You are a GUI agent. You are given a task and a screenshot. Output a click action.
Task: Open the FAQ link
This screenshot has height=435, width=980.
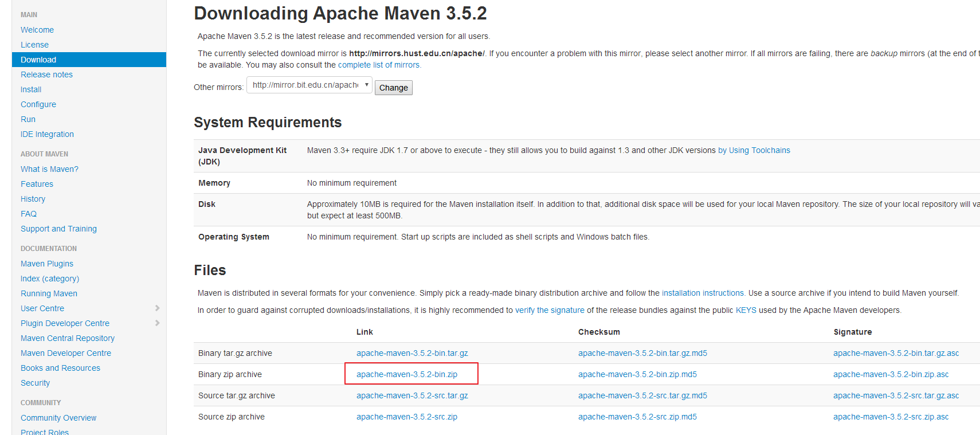(x=29, y=214)
